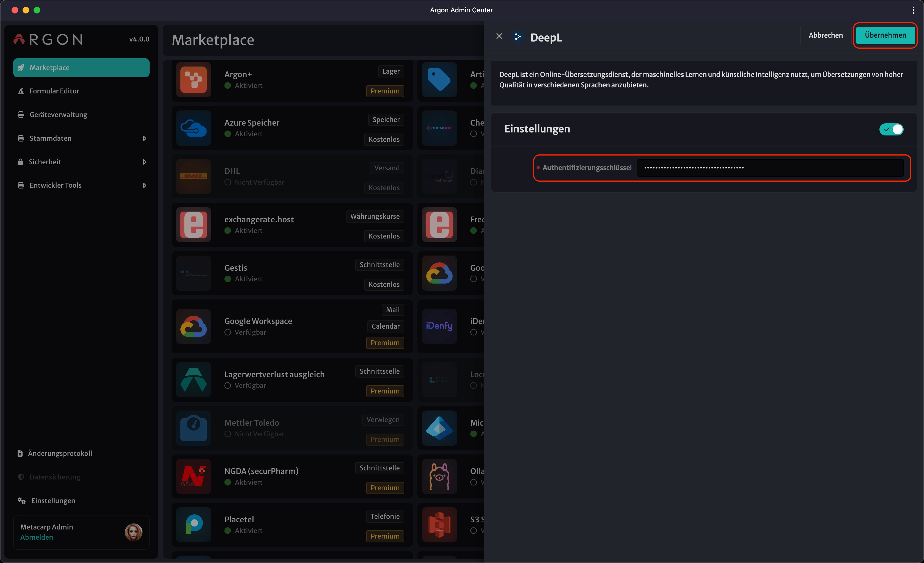Click the Sicherheit lock icon
Screen dimensions: 924x563
click(x=20, y=162)
